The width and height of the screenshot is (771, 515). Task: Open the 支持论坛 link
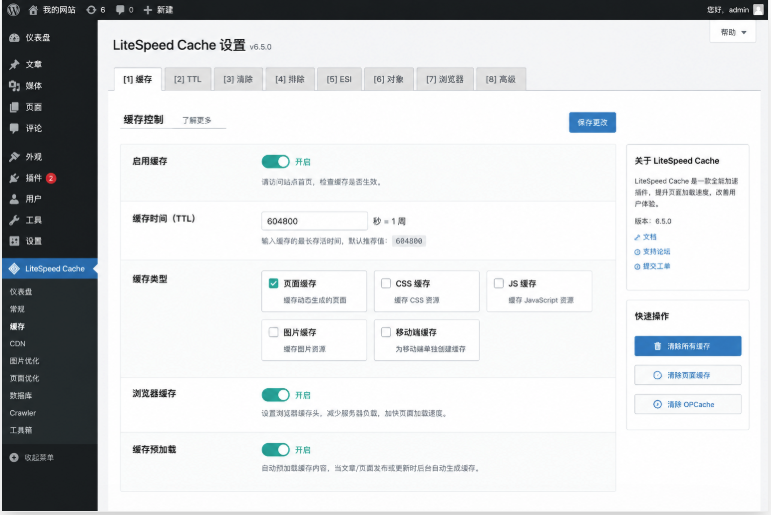(x=656, y=252)
